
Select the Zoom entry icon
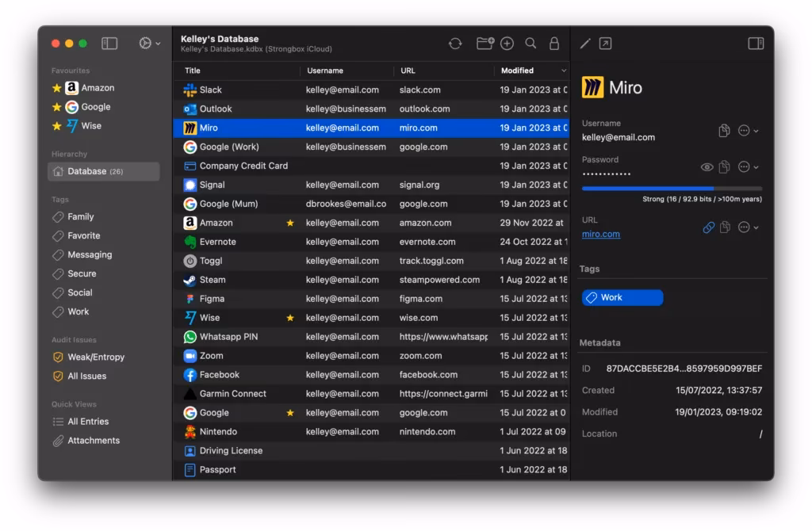coord(190,356)
